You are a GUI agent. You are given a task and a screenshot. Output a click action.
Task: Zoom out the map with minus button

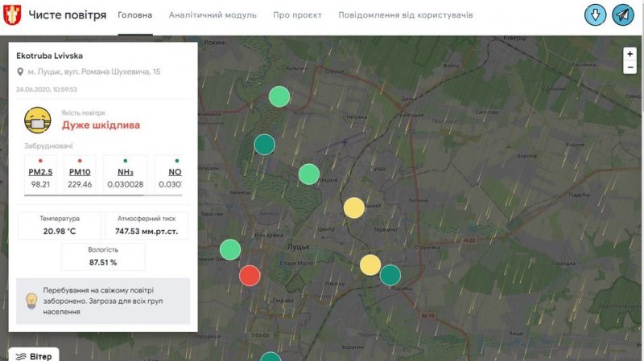point(630,68)
